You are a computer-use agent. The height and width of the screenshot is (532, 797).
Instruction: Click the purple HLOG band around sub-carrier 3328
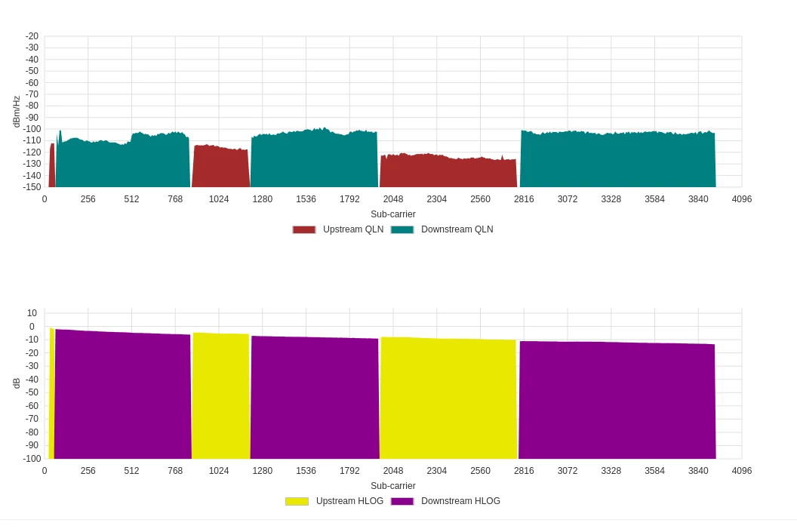[617, 401]
